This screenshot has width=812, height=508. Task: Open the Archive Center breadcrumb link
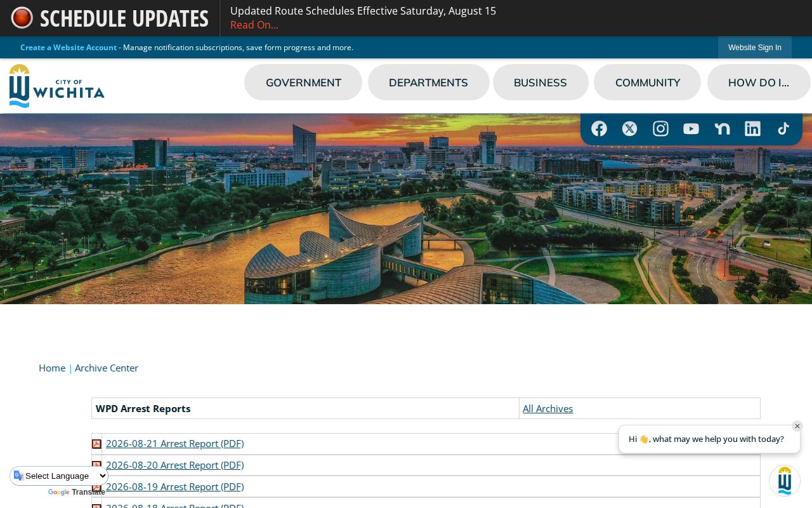pos(107,368)
